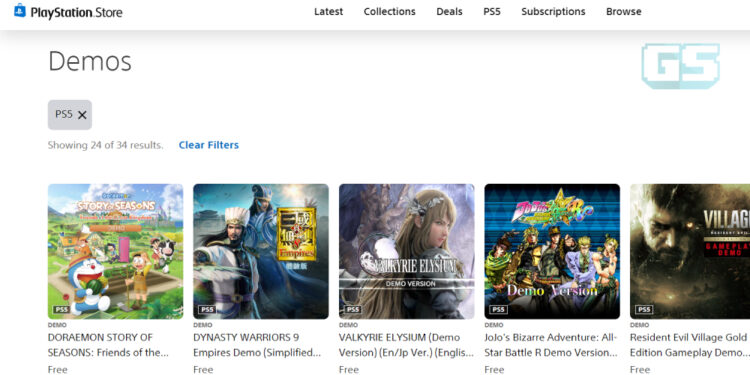The height and width of the screenshot is (375, 750).
Task: Click DEMO label above Resident Evil title
Action: pos(640,325)
